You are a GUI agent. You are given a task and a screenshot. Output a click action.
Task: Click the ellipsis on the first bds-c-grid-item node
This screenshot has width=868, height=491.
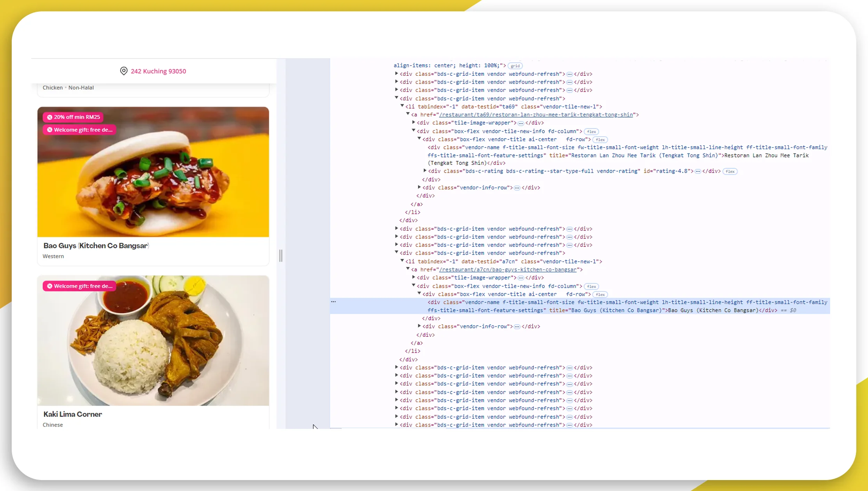570,74
